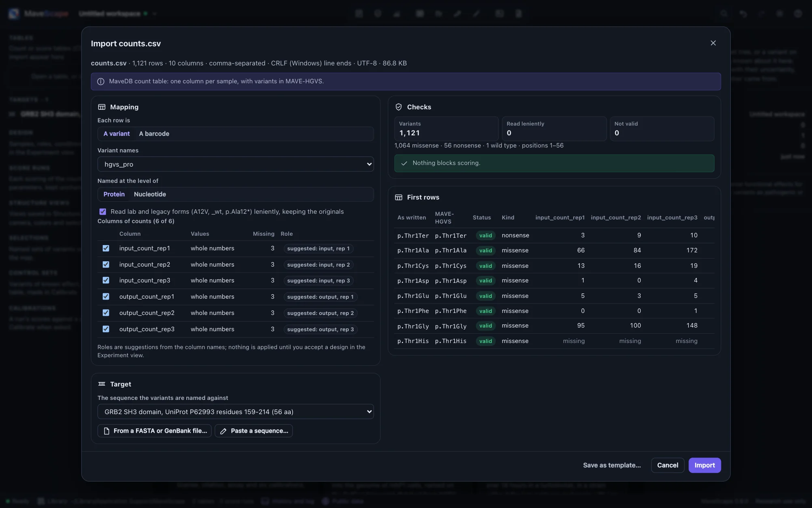The width and height of the screenshot is (812, 508).
Task: Click the Variants 1,121 check card
Action: pyautogui.click(x=446, y=129)
